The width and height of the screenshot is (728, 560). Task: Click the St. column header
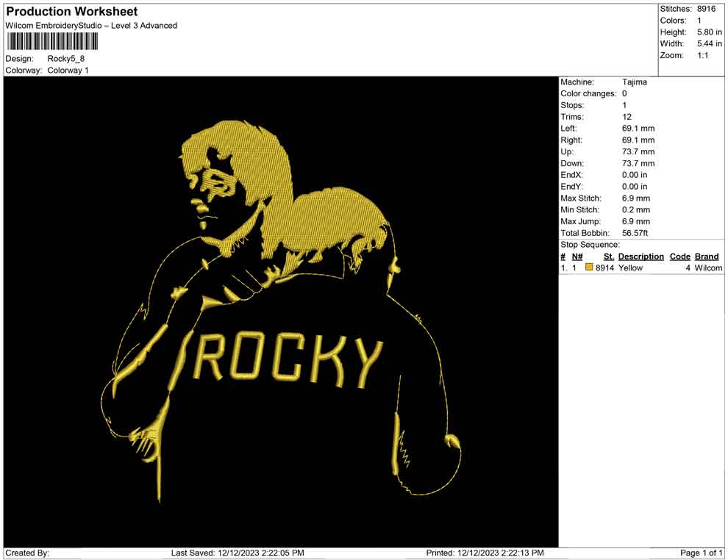[x=608, y=256]
